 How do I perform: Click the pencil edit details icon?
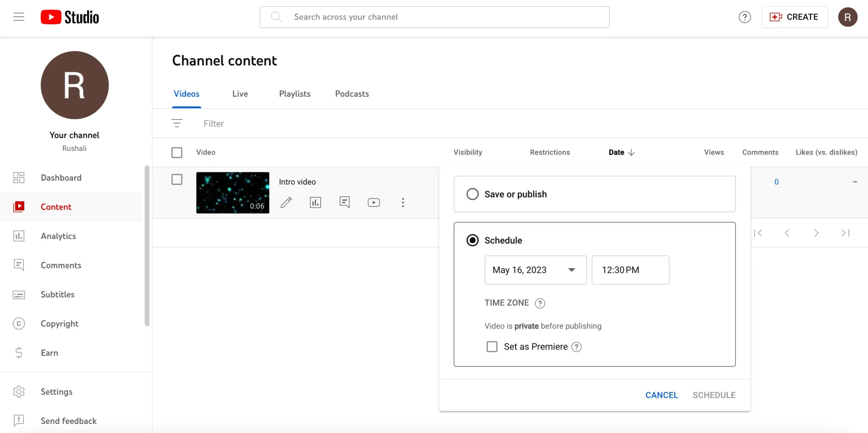pos(286,202)
